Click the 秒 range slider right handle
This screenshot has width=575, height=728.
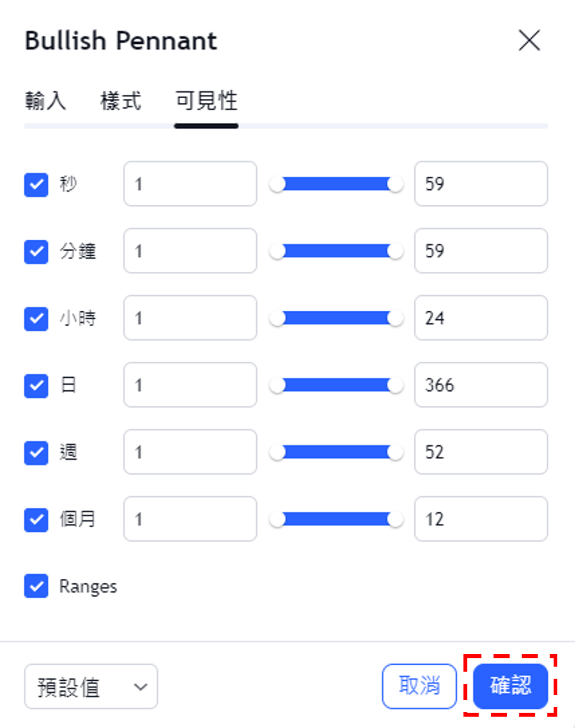tap(395, 184)
